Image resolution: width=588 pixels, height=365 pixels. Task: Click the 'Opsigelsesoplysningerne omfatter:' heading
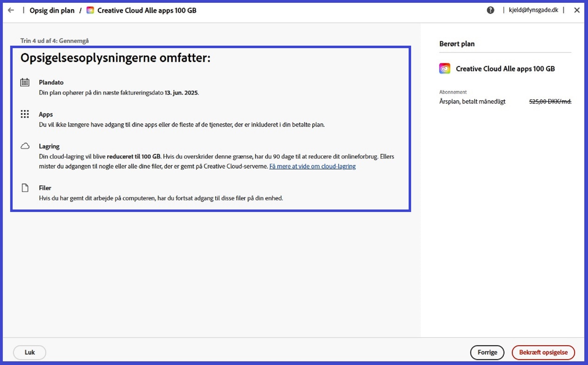116,58
